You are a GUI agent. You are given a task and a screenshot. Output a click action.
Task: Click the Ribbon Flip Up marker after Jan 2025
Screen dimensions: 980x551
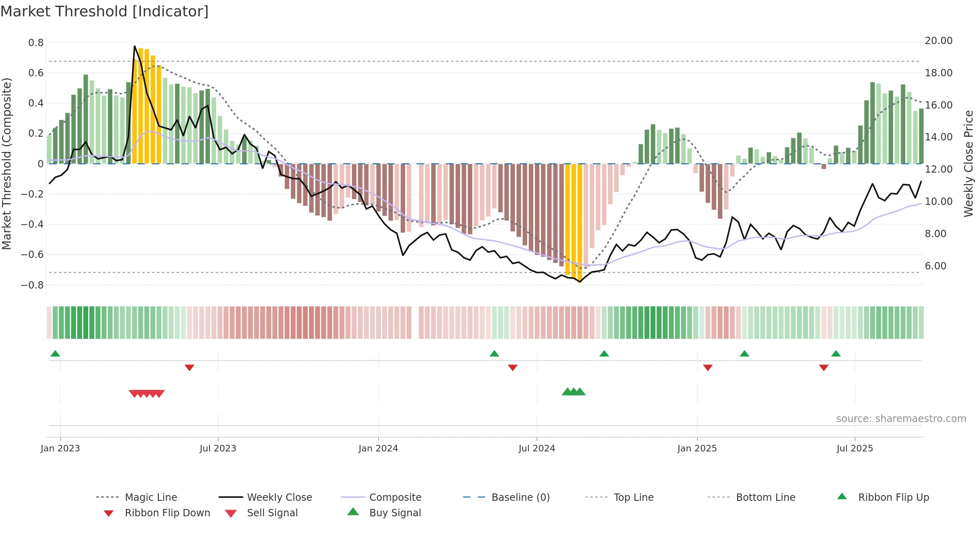point(744,353)
